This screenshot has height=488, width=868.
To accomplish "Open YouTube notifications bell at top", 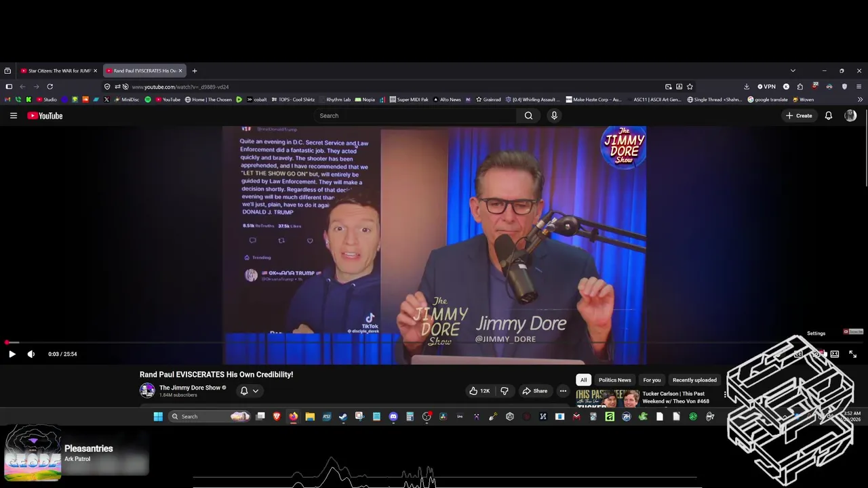I will (828, 116).
